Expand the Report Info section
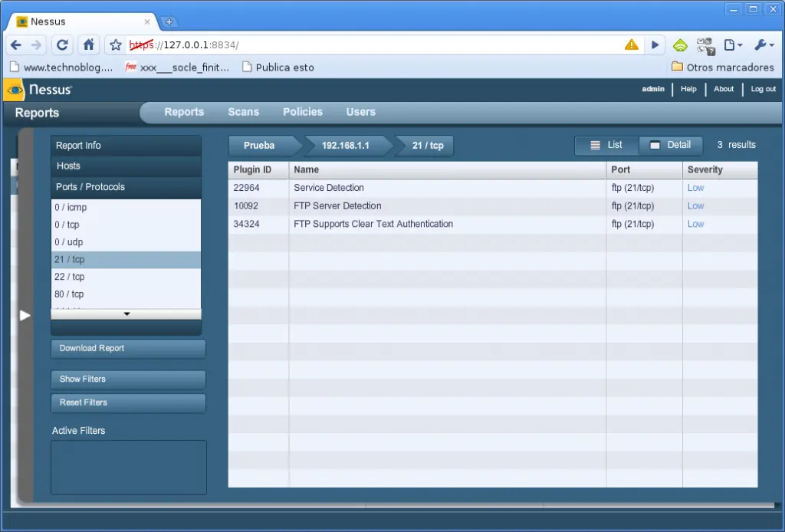The width and height of the screenshot is (785, 532). coord(126,146)
